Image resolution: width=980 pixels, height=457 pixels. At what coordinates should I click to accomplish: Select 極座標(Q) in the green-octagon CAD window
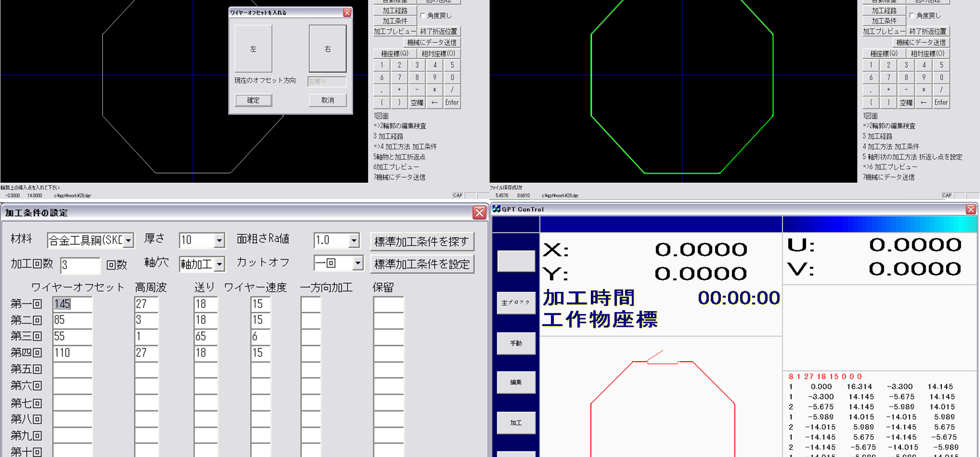click(884, 54)
